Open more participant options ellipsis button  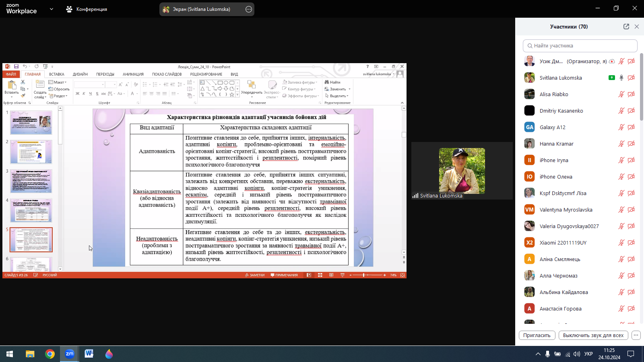pos(636,335)
